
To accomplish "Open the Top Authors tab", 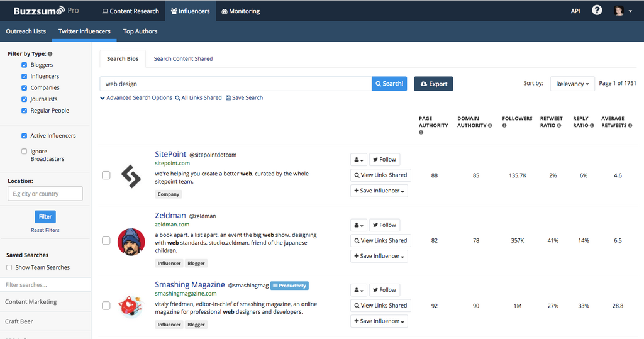I will point(140,31).
